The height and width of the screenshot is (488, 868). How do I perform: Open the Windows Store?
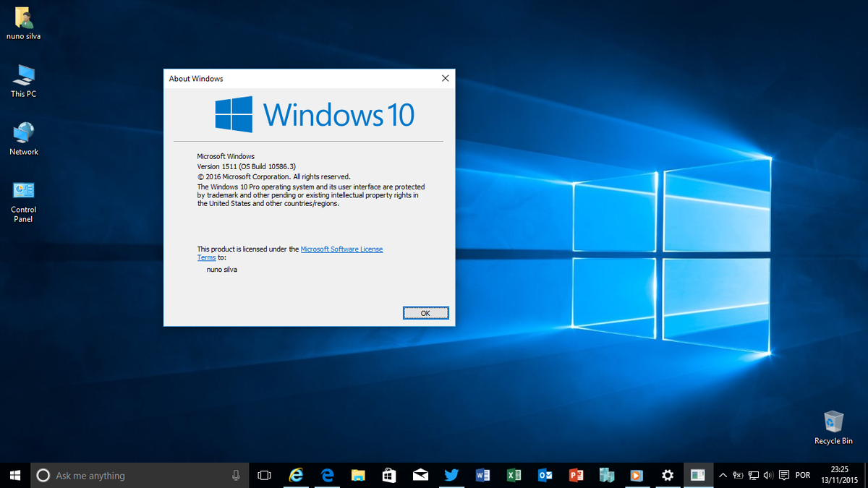click(x=388, y=475)
